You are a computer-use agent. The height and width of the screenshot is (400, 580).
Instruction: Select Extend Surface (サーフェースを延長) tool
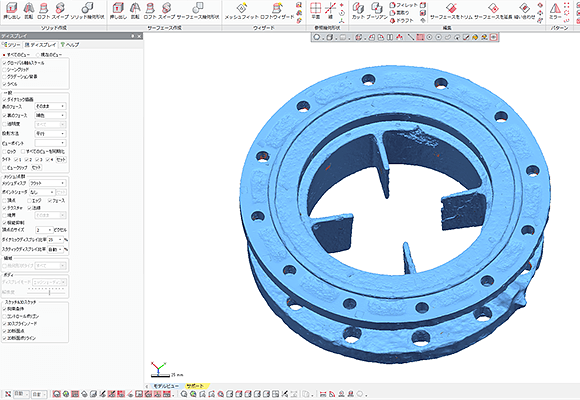tap(493, 11)
